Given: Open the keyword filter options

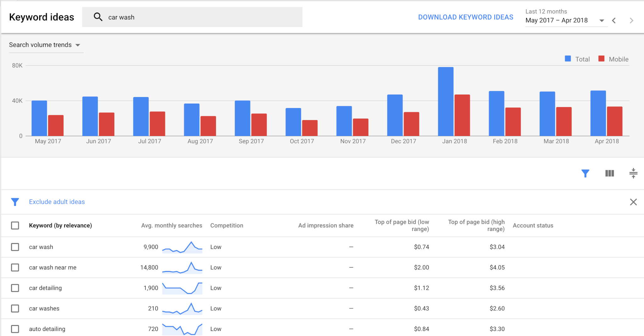Looking at the screenshot, I should [585, 173].
